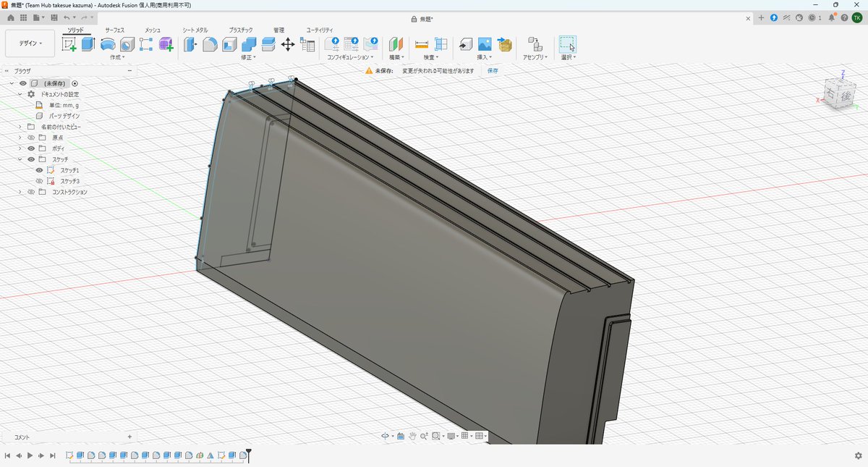Open the data panel grid icon
This screenshot has height=467, width=868.
(23, 17)
